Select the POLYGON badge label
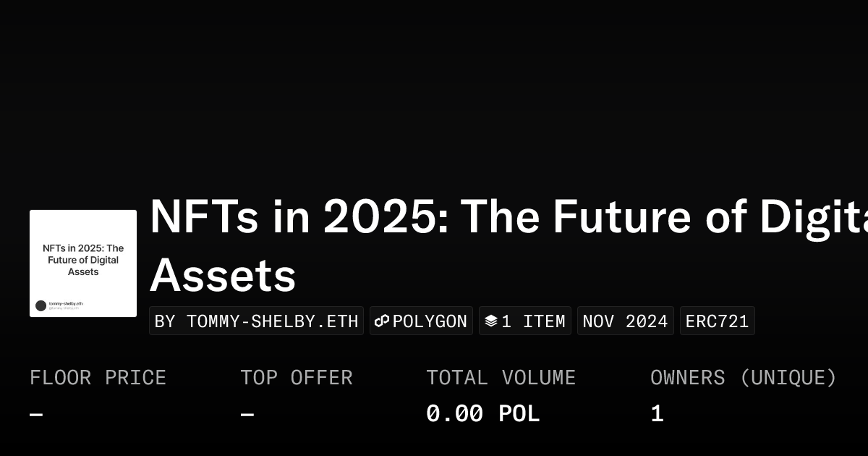868x456 pixels. (430, 321)
